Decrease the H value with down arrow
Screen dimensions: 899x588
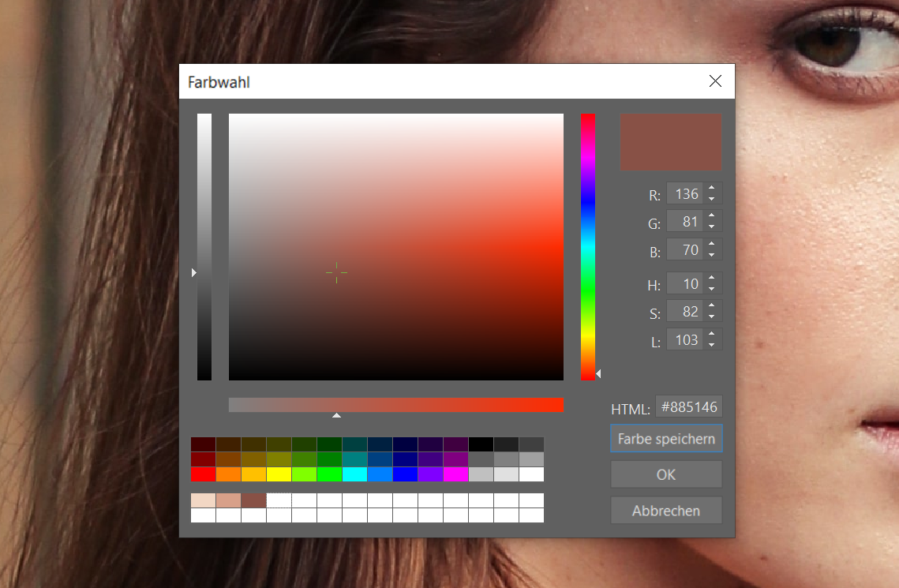coord(712,288)
